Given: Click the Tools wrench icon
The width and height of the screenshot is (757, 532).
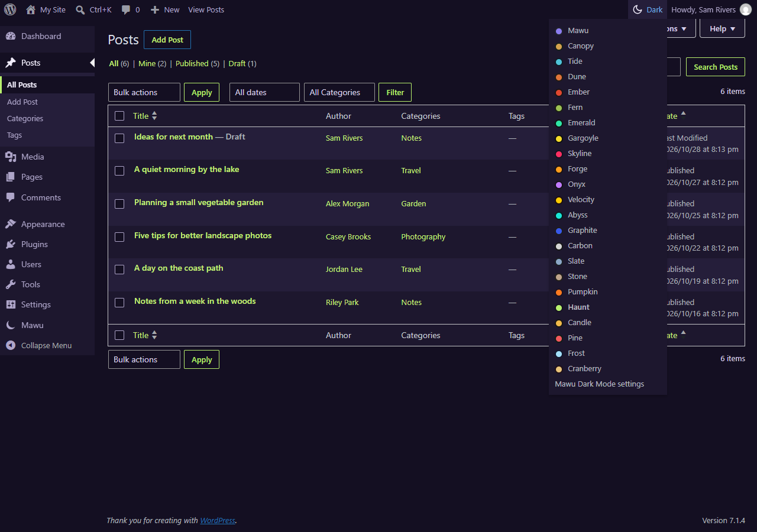Looking at the screenshot, I should coord(11,284).
